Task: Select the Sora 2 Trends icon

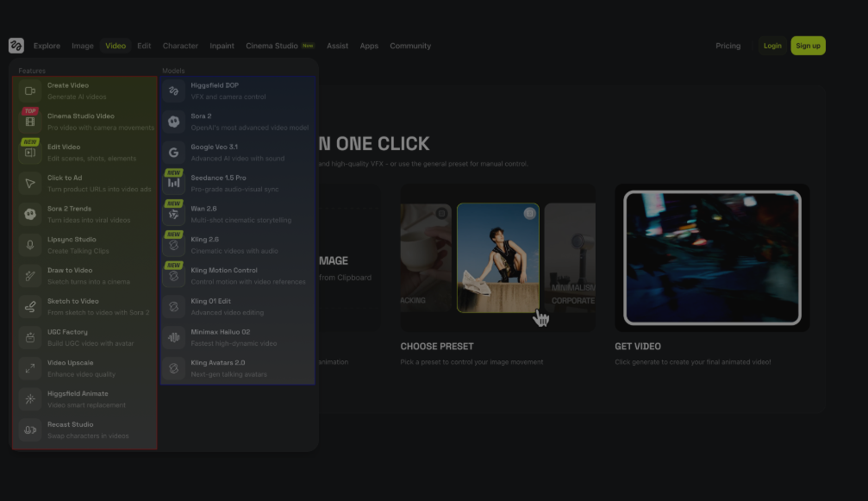Action: point(30,214)
